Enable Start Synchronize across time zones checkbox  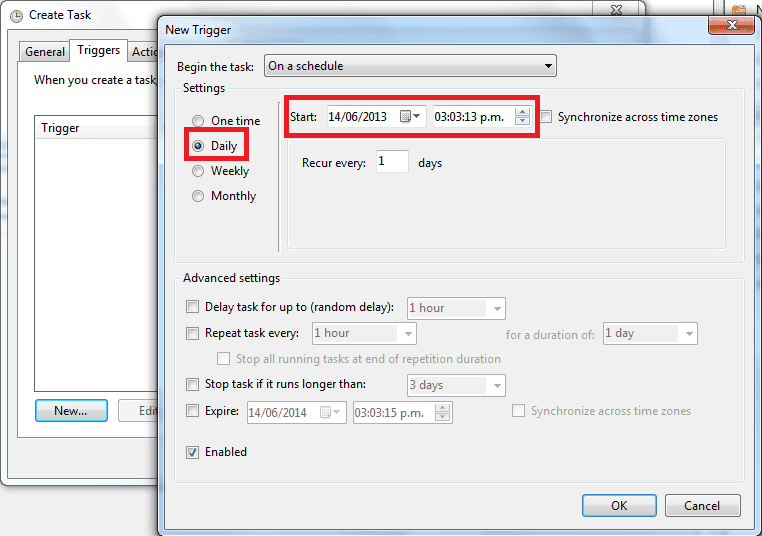click(x=546, y=117)
